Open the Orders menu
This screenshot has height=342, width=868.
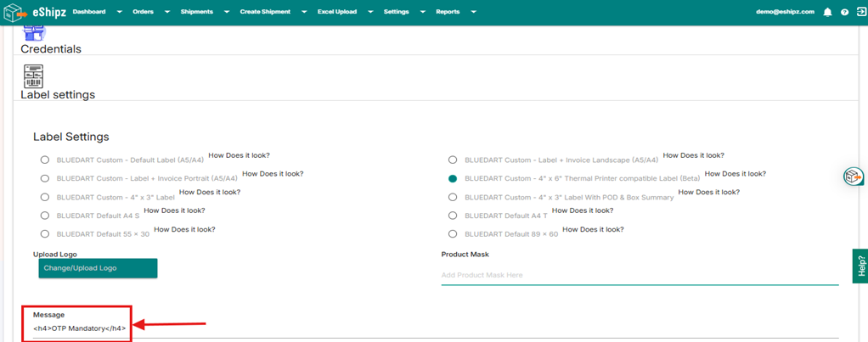click(143, 12)
